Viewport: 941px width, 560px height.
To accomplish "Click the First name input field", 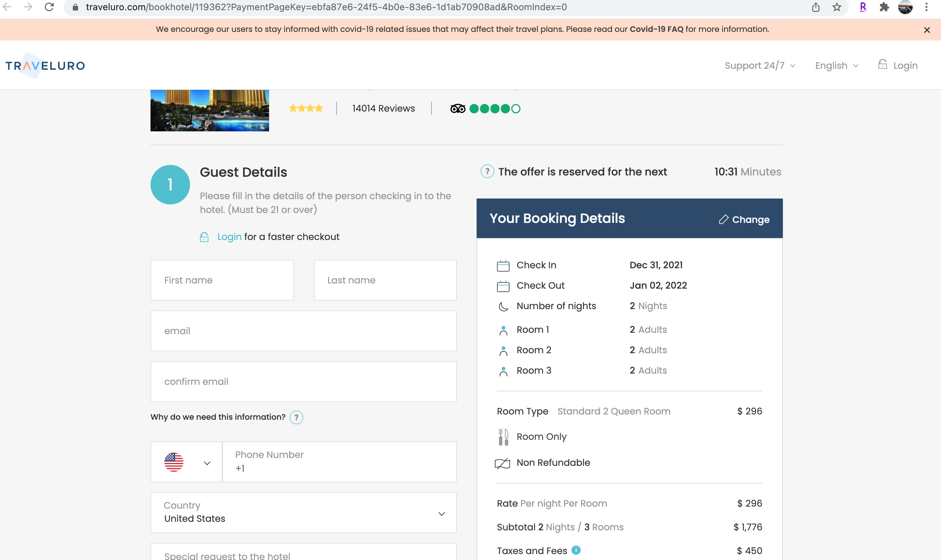I will click(222, 280).
